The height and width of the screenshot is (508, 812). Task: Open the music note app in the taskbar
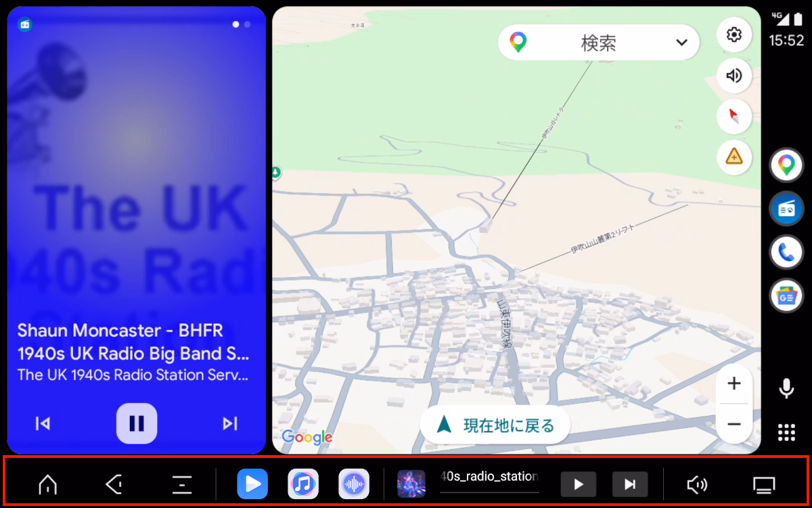(x=303, y=484)
